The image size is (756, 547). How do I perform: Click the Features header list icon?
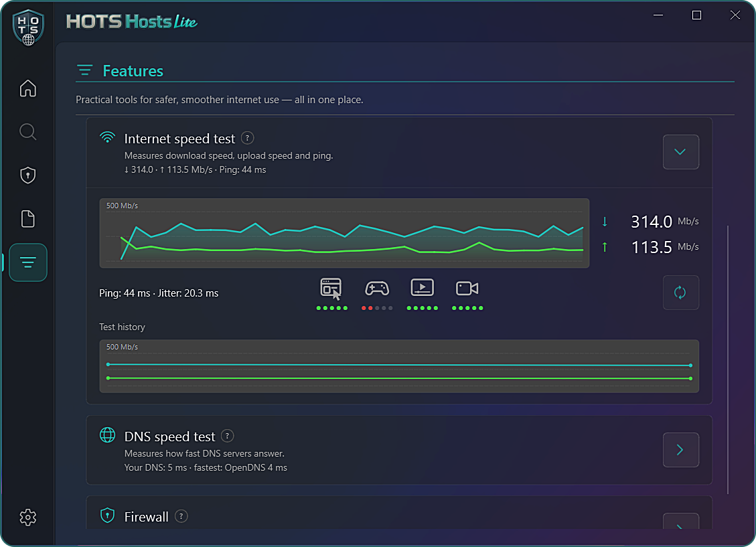pos(85,70)
